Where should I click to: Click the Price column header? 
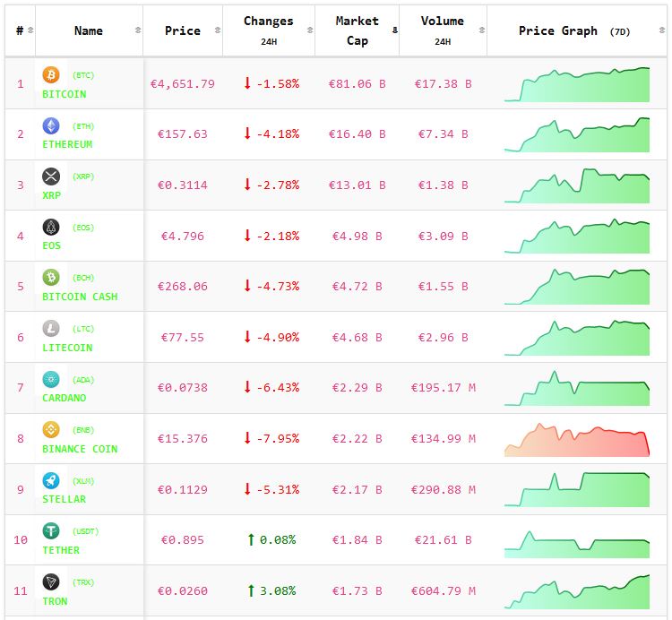click(x=183, y=30)
